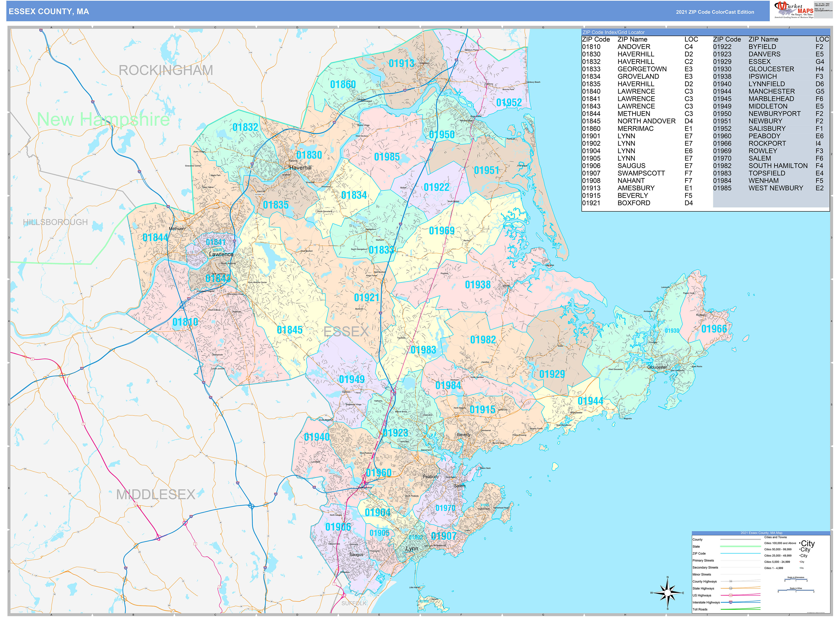This screenshot has height=617, width=840.
Task: Click the 'ESSEX COUNTY, MA' title text
Action: tap(49, 12)
